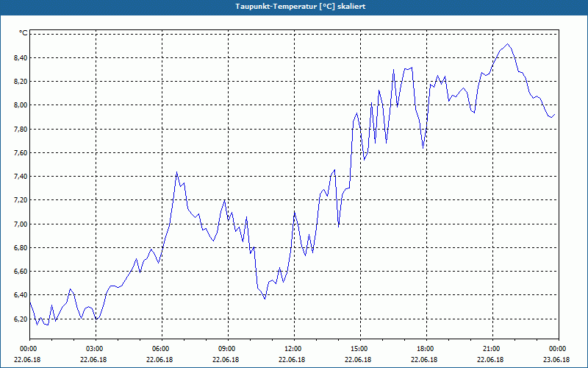Select the '7,60' y-axis value
588x368 pixels.
(21, 152)
